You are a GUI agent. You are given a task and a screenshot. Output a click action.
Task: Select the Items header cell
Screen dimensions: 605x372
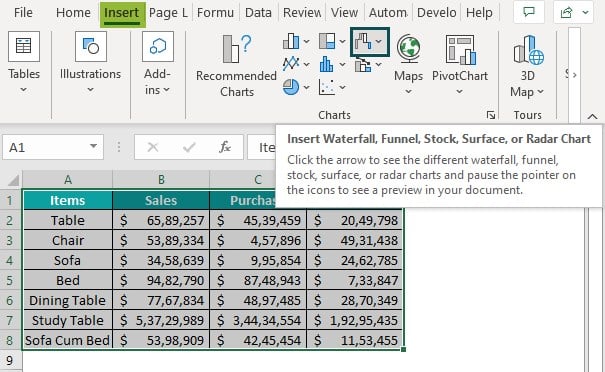pos(68,200)
